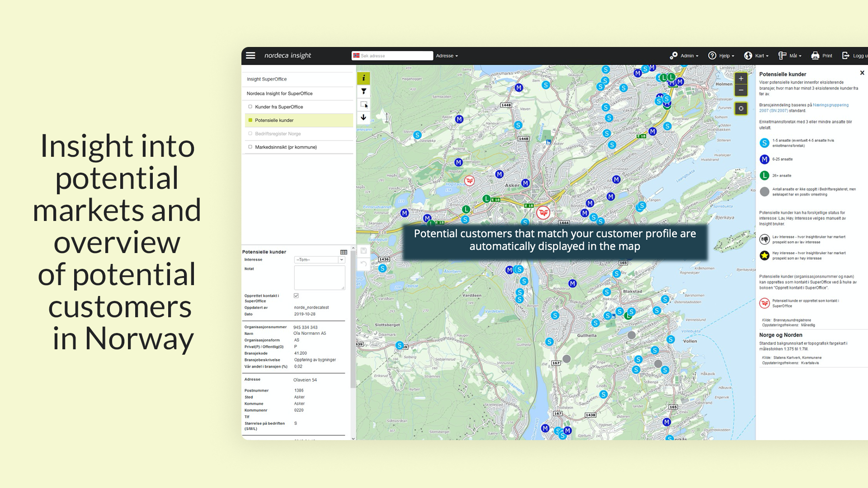Click the Markedsinnsikt (pr kommune) label
868x488 pixels.
point(286,147)
